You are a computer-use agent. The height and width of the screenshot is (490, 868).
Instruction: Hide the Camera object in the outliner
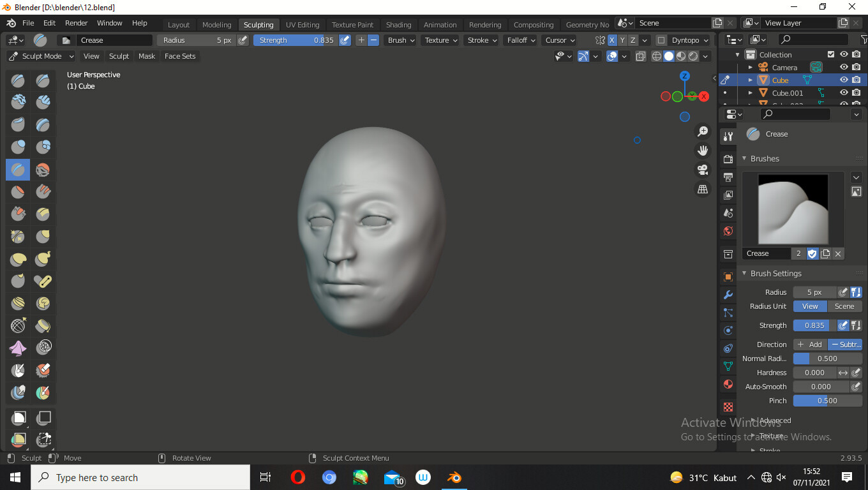coord(844,67)
